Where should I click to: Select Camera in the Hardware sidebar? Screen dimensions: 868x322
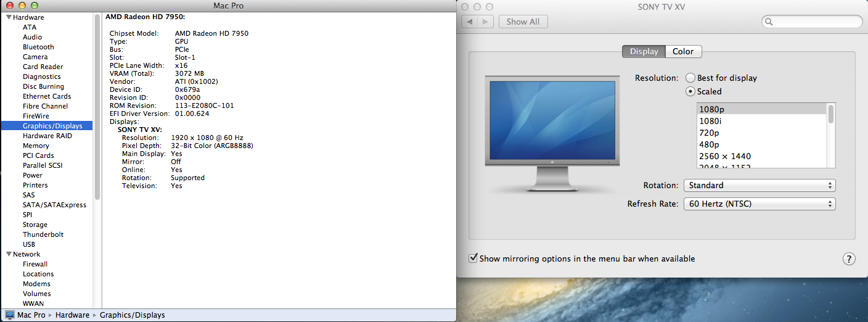(35, 57)
